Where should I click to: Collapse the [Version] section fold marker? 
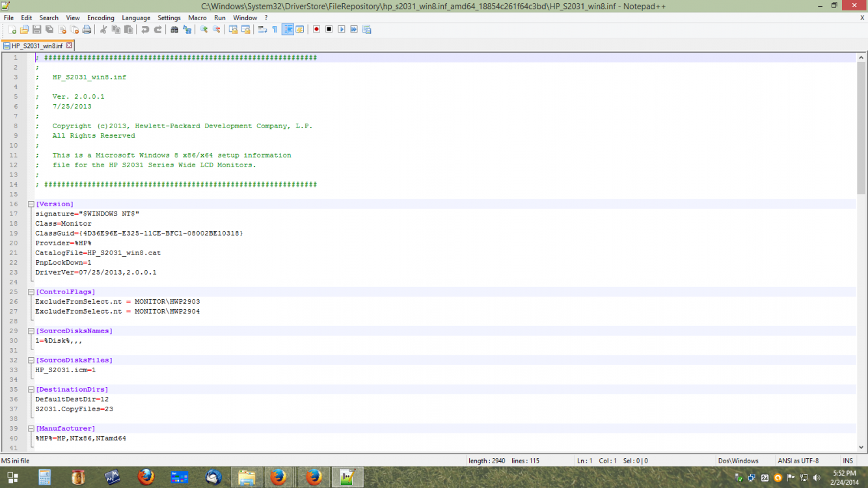tap(31, 204)
